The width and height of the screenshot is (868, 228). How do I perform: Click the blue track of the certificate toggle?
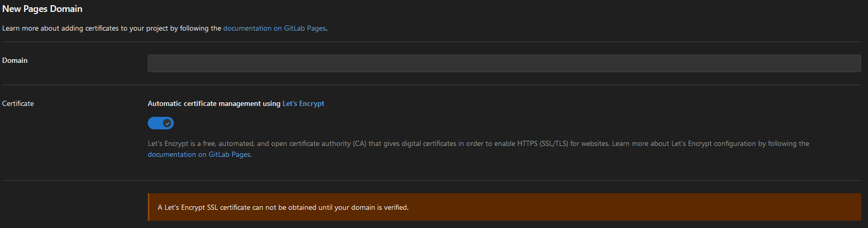click(x=155, y=123)
